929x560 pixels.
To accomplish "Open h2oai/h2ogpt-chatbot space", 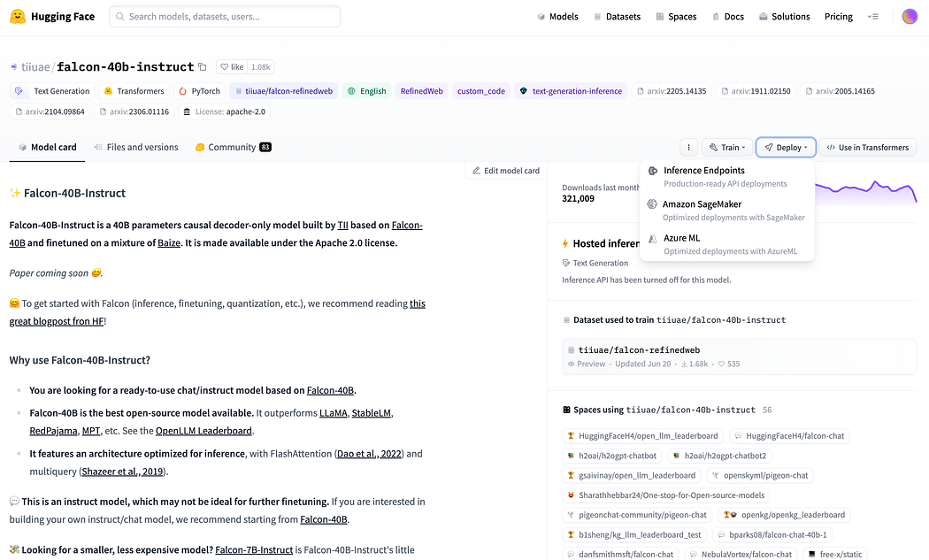I will pyautogui.click(x=612, y=456).
